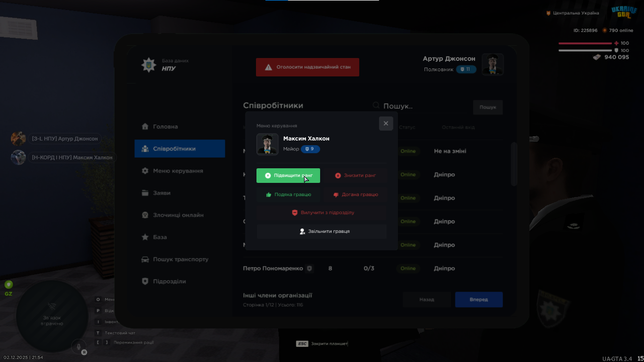Image resolution: width=644 pixels, height=362 pixels.
Task: Give commendation via Подяка гравцю
Action: point(288,195)
